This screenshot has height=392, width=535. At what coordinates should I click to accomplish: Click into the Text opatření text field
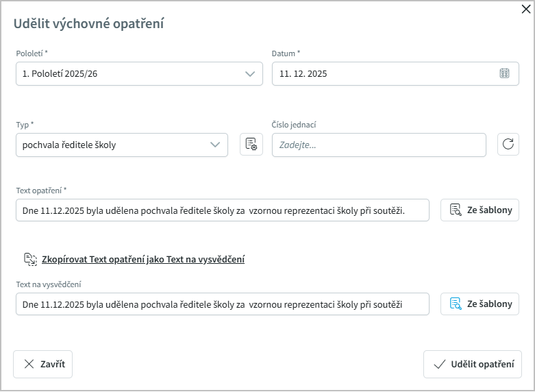[223, 210]
